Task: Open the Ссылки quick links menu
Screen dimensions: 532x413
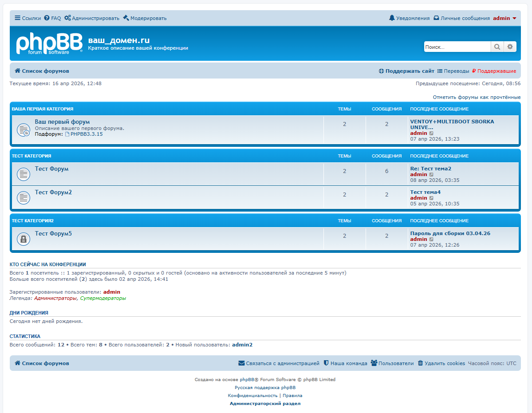Action: pos(28,18)
